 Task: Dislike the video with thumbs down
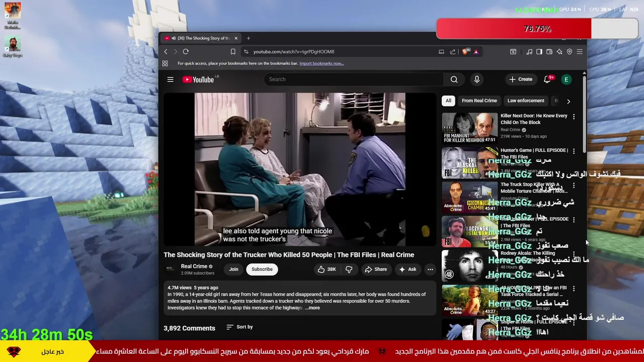(x=349, y=269)
